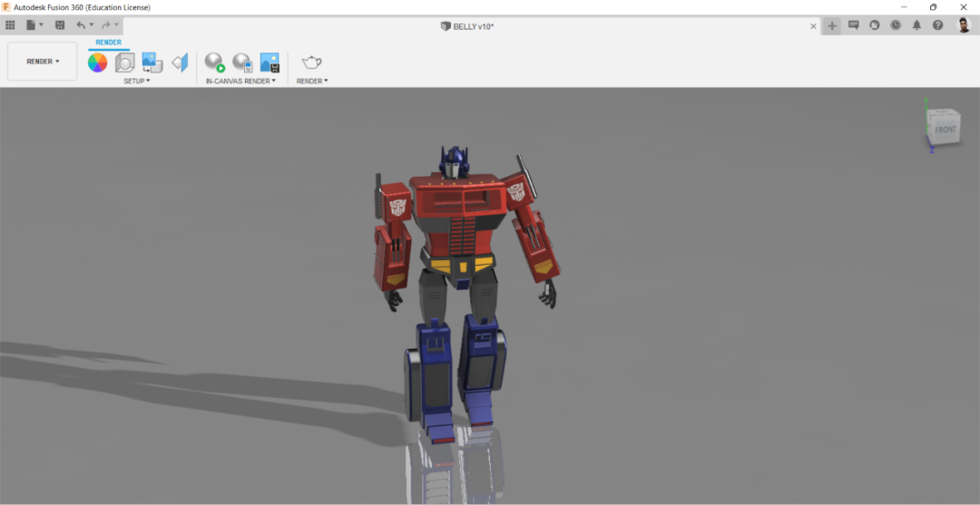Click the Capture Image icon
The height and width of the screenshot is (505, 980).
[x=269, y=63]
